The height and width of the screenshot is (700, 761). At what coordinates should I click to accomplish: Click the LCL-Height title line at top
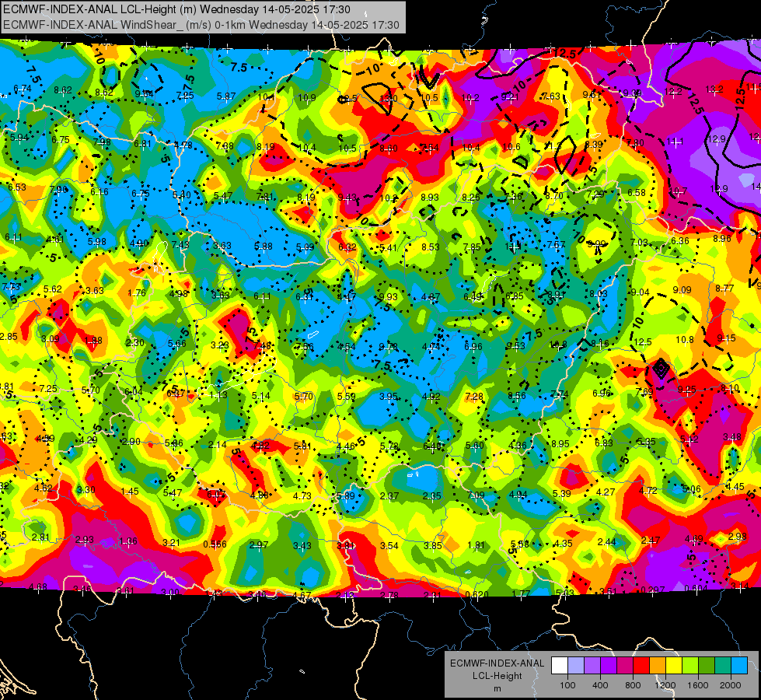coord(176,9)
